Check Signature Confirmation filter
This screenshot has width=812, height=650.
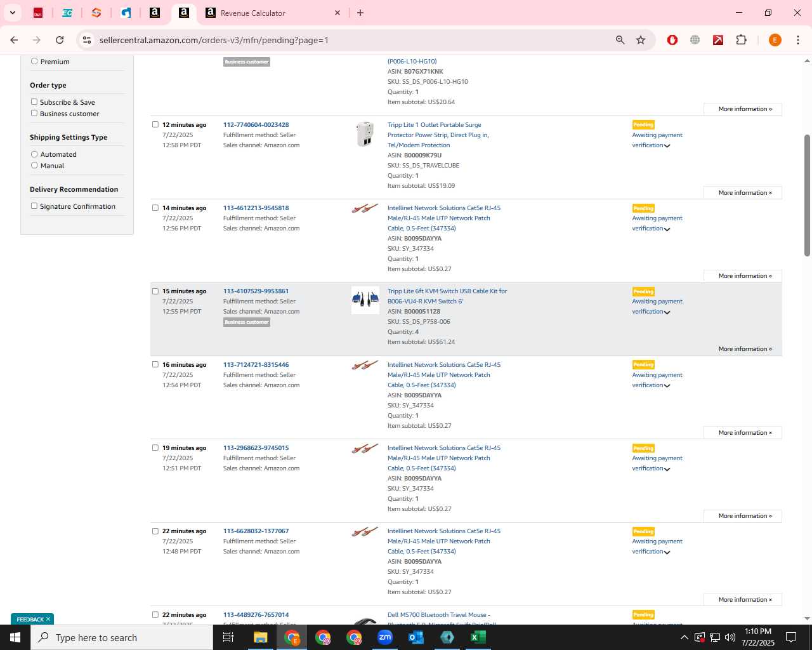pyautogui.click(x=34, y=206)
